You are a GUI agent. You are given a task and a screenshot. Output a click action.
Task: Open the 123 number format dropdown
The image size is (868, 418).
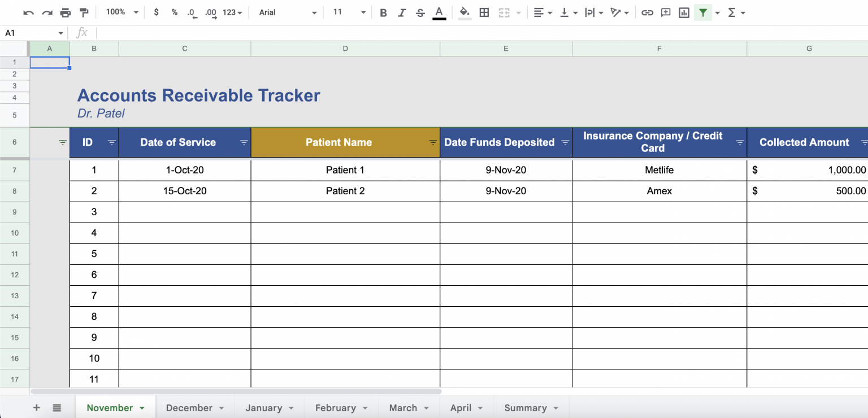pyautogui.click(x=228, y=12)
